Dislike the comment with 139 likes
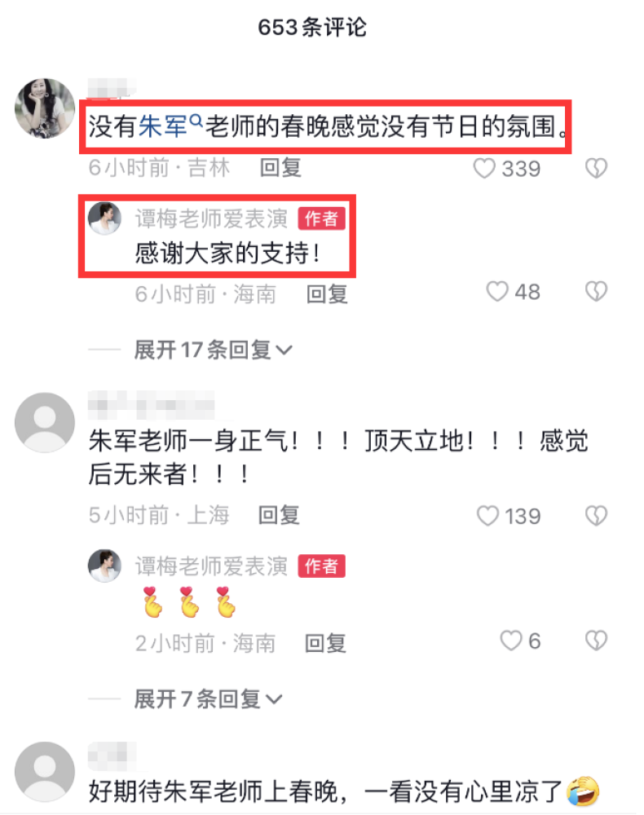Image resolution: width=644 pixels, height=815 pixels. click(596, 516)
